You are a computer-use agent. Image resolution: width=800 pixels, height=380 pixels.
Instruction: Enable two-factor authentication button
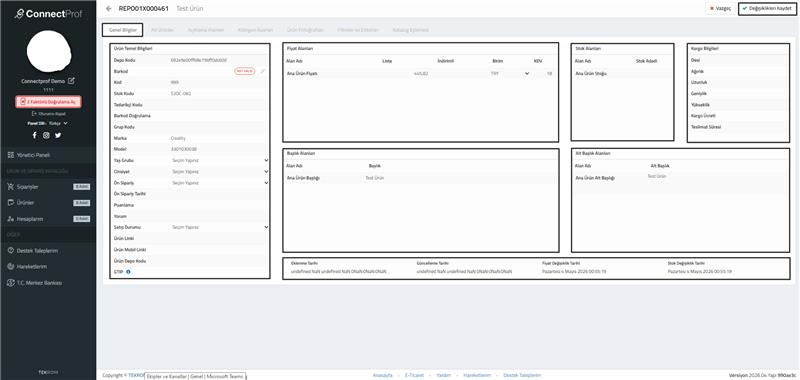point(48,102)
